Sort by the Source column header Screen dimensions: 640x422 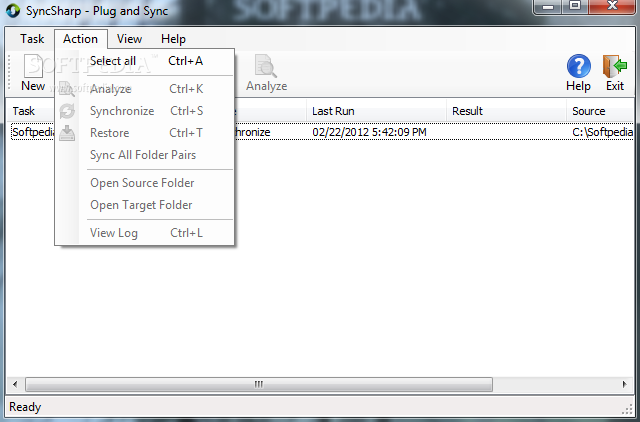[600, 111]
